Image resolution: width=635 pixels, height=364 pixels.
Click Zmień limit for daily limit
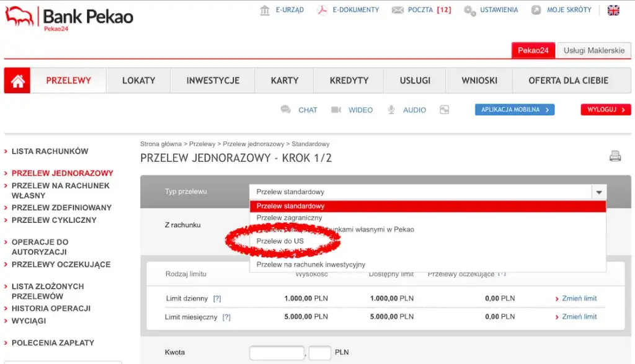point(579,298)
